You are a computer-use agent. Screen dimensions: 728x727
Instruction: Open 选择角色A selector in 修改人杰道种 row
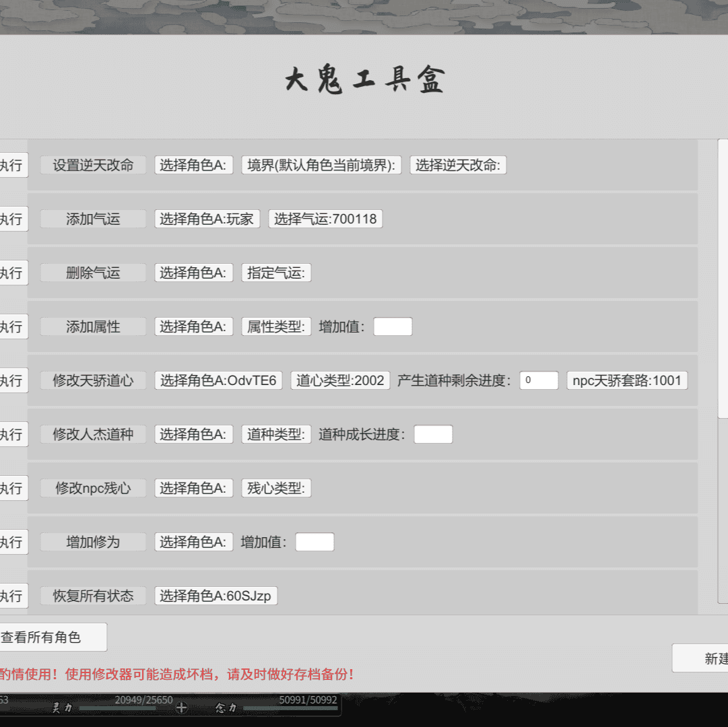point(193,434)
